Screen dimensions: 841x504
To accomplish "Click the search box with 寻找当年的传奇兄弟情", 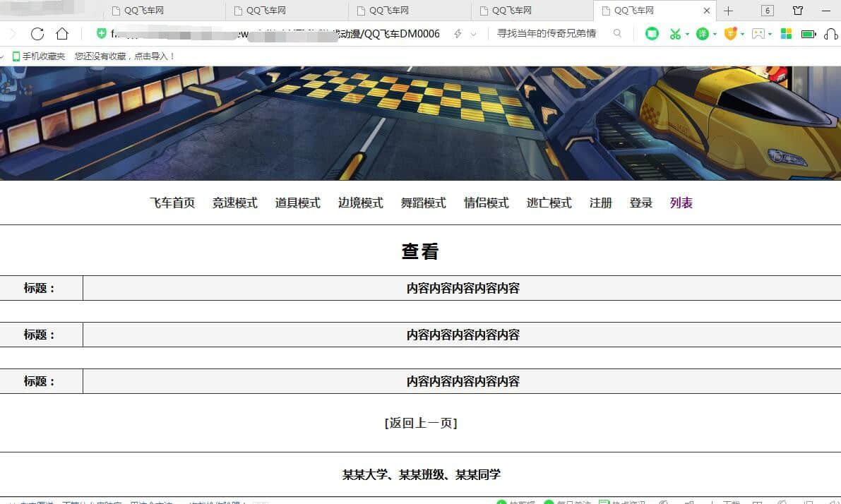I will [x=546, y=34].
